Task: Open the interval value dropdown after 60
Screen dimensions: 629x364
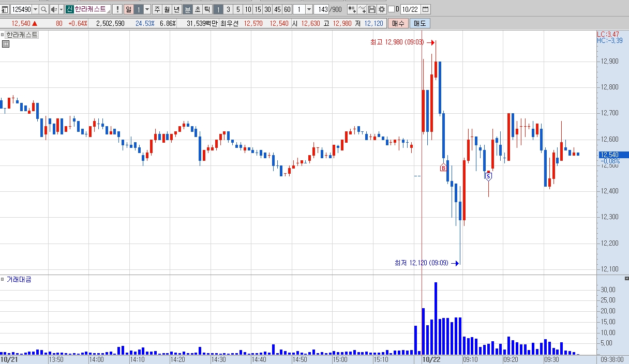Action: 309,9
